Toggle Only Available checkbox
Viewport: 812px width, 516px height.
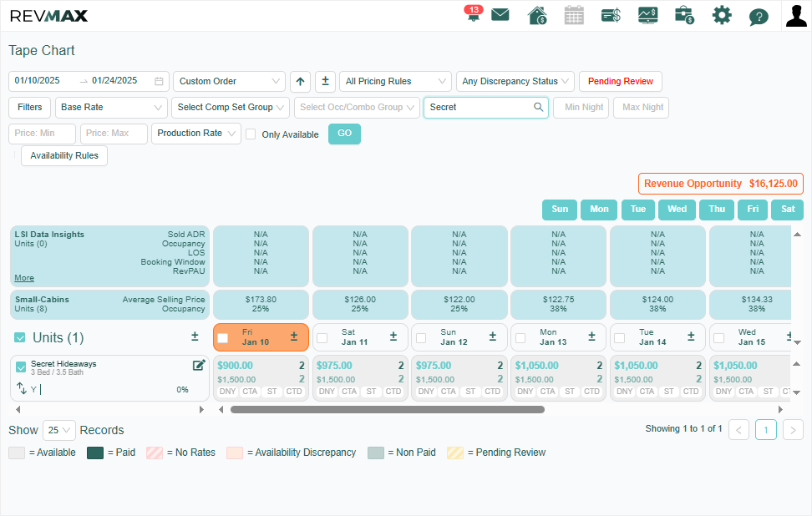click(251, 134)
